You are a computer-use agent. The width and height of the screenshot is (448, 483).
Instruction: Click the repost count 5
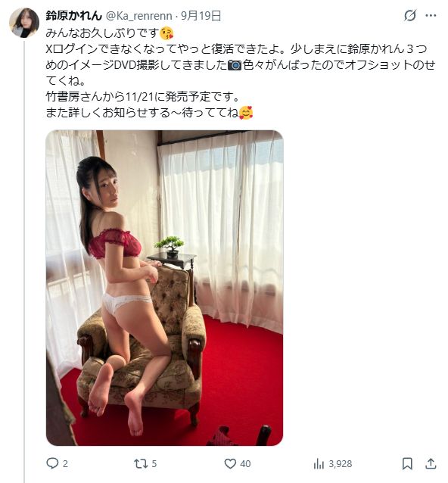point(154,463)
